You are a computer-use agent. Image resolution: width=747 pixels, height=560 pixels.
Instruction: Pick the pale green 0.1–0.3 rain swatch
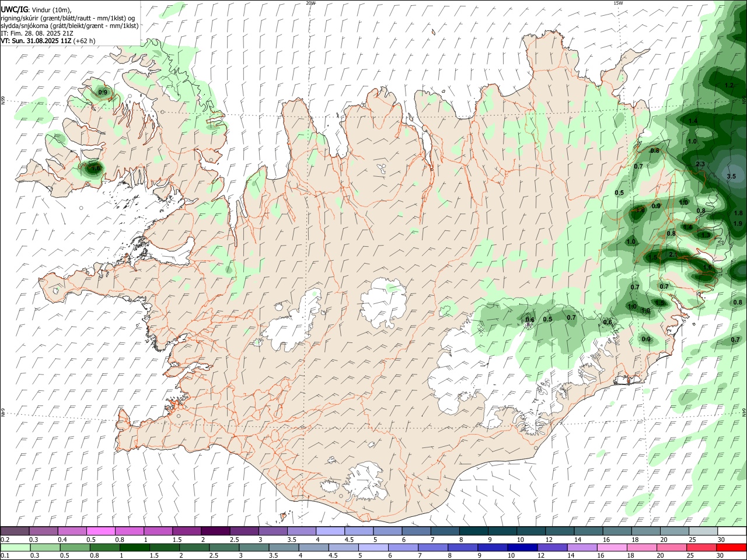pyautogui.click(x=15, y=548)
